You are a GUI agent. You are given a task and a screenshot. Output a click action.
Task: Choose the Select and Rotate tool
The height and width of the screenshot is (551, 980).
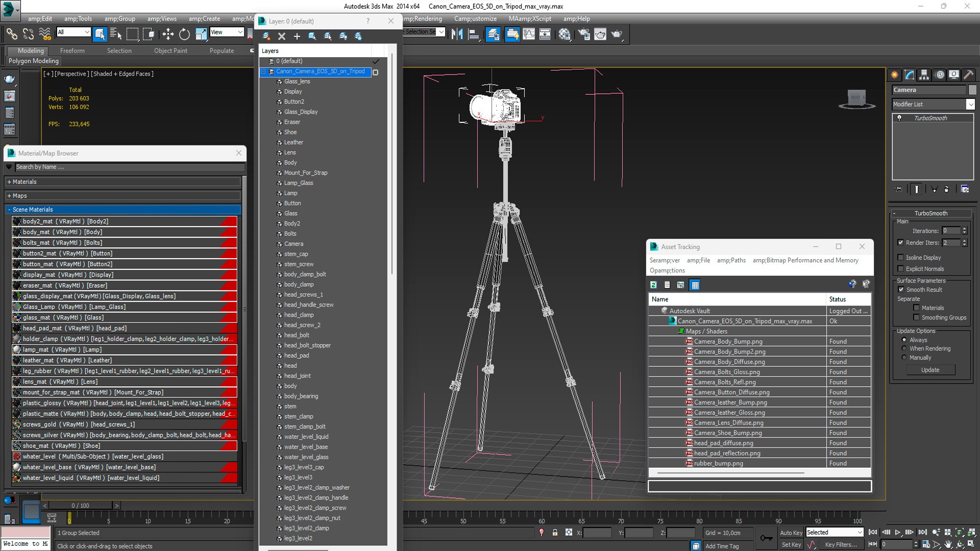click(x=184, y=34)
